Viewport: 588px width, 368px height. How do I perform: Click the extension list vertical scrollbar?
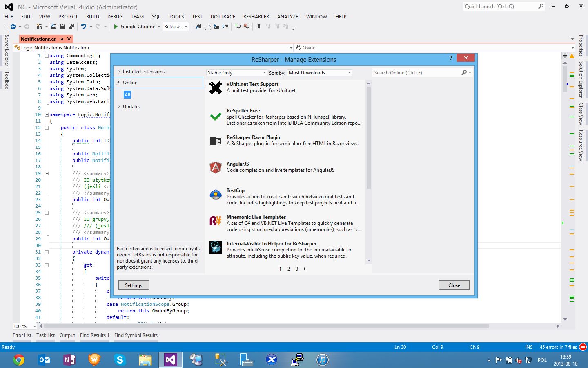[x=369, y=137]
